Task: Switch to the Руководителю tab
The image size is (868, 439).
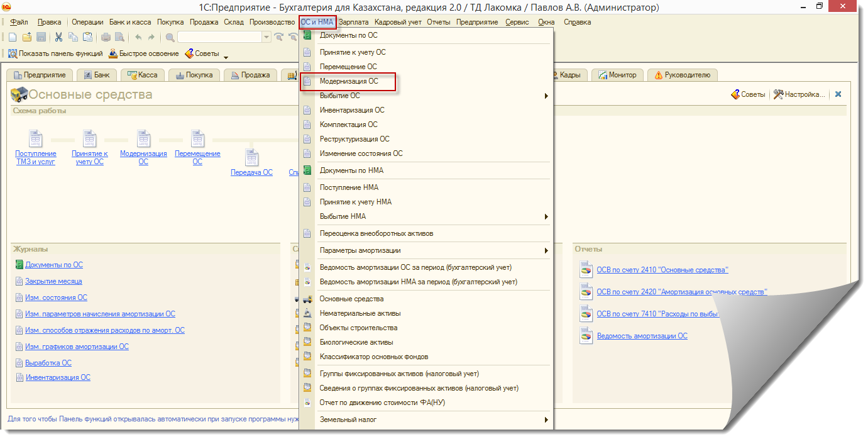Action: 683,75
